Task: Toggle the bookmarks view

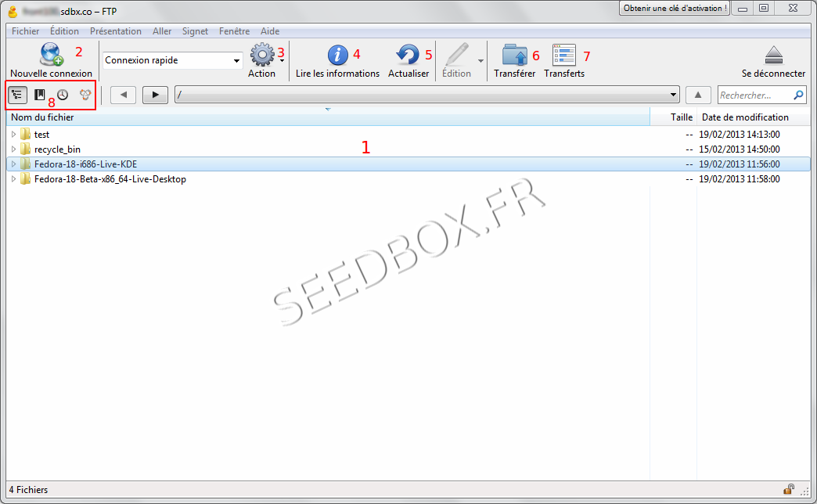Action: [39, 95]
